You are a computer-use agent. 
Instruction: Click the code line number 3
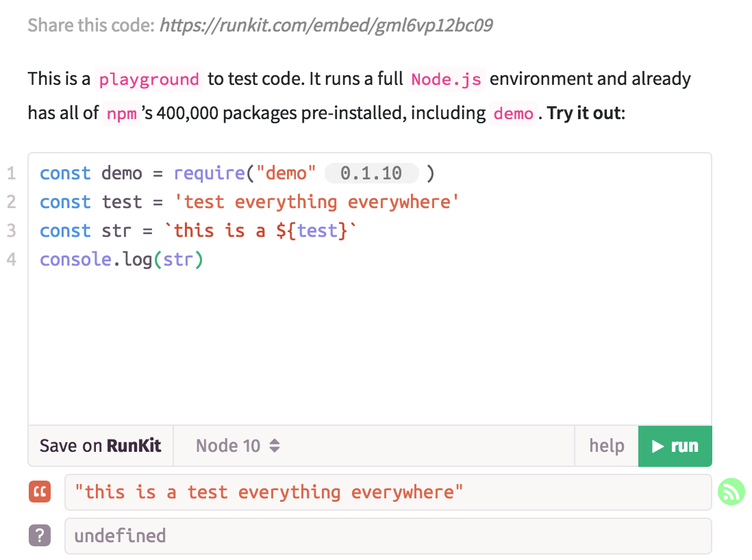pos(12,231)
